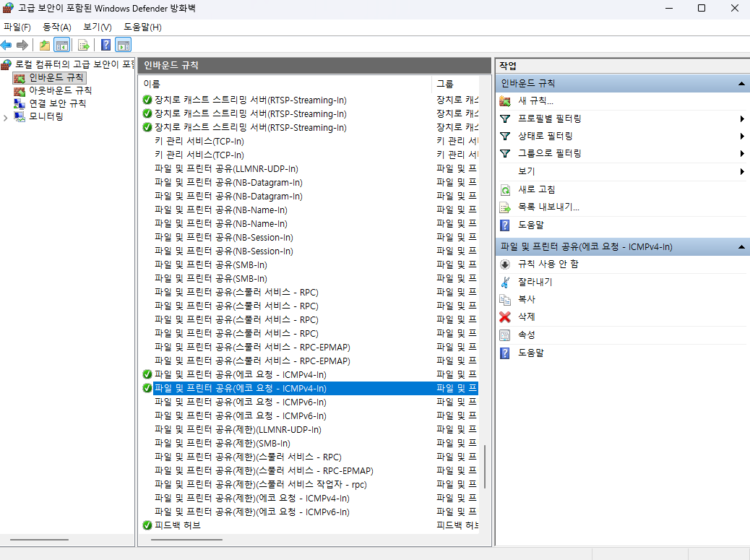Image resolution: width=750 pixels, height=560 pixels.
Task: Expand the 모니터링 tree node
Action: pyautogui.click(x=5, y=118)
